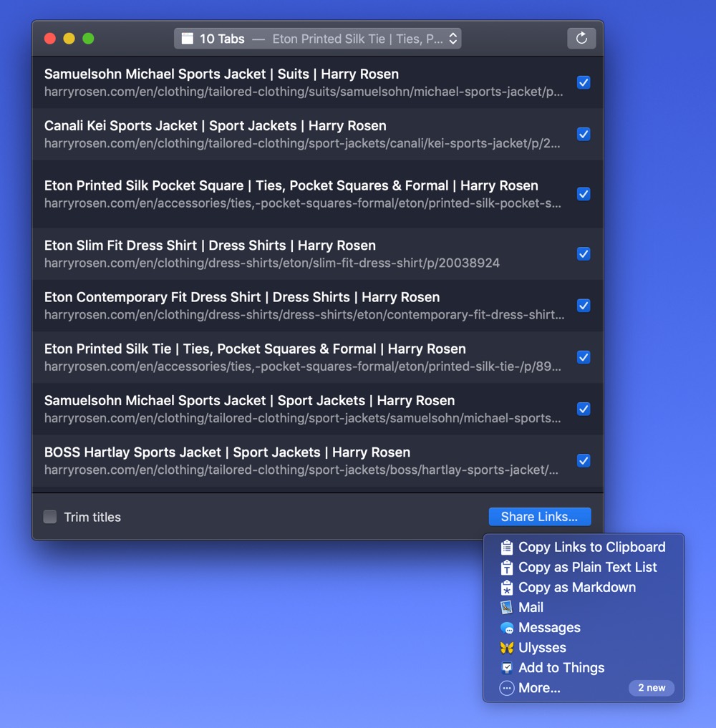
Task: Open the 10 Tabs window selector dropdown
Action: [x=318, y=39]
